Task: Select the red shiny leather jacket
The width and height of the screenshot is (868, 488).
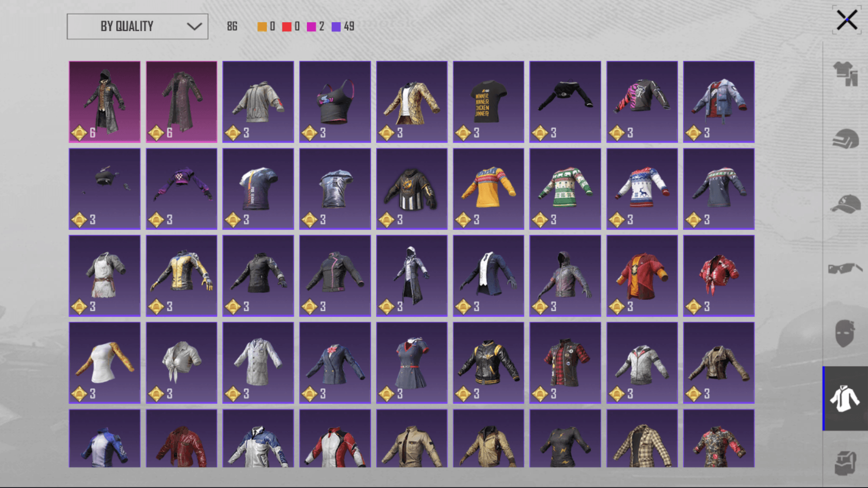Action: point(181,438)
